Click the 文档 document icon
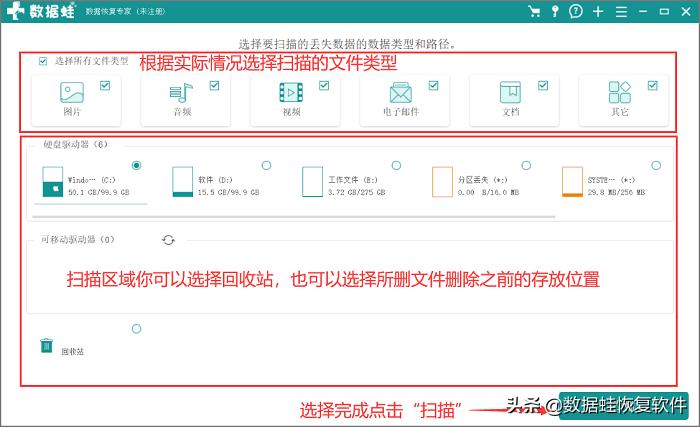The image size is (700, 427). click(x=510, y=92)
